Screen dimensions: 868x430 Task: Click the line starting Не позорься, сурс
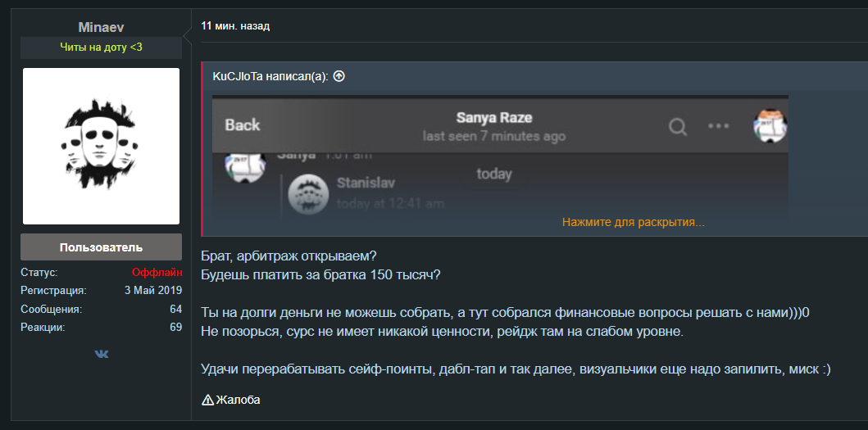(443, 333)
